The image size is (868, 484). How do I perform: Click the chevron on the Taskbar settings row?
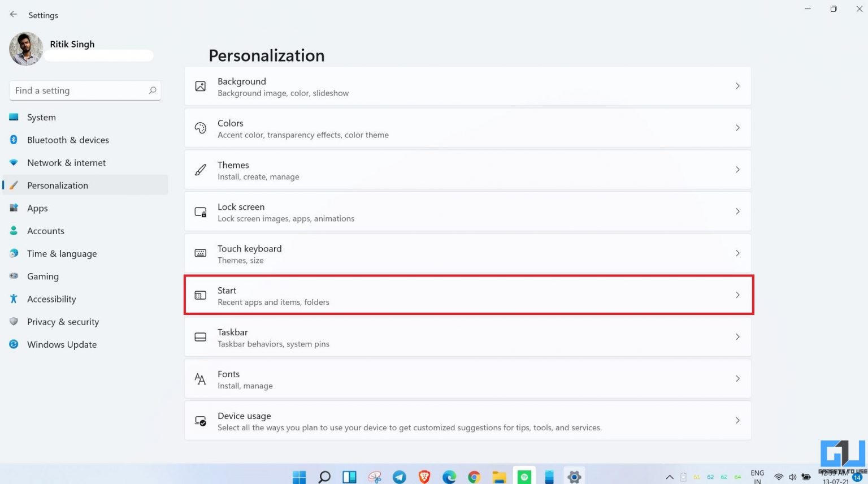[737, 336]
